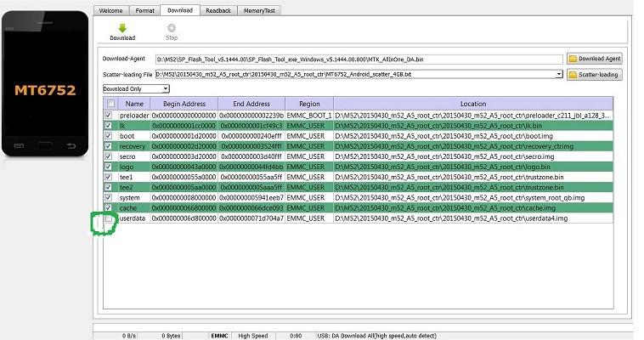Select the boot.img location cell
This screenshot has width=644, height=340.
click(x=473, y=136)
